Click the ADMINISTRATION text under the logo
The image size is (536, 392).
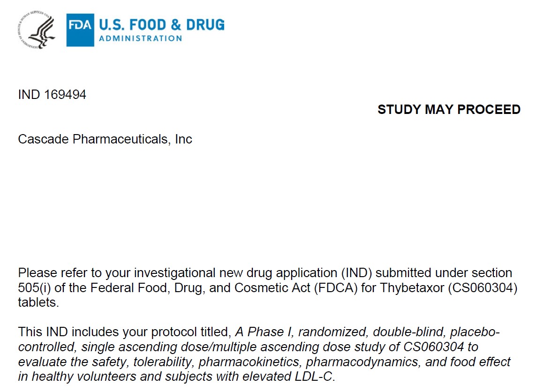point(141,38)
